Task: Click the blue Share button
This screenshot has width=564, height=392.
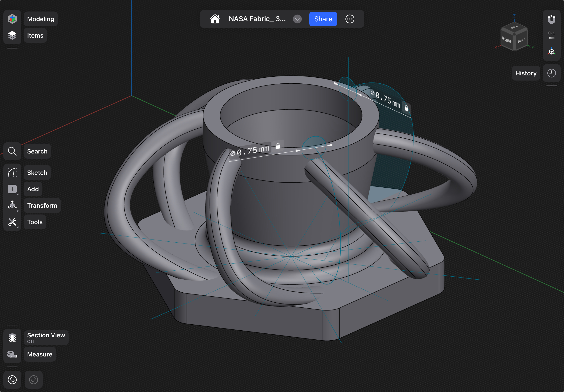Action: pyautogui.click(x=323, y=19)
